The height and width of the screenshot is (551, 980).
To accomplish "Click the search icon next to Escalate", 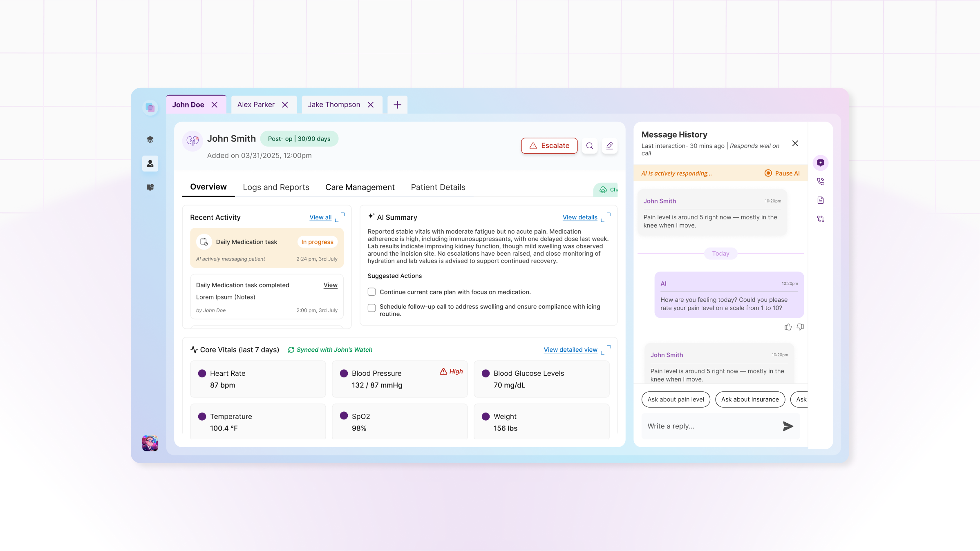I will (x=589, y=146).
